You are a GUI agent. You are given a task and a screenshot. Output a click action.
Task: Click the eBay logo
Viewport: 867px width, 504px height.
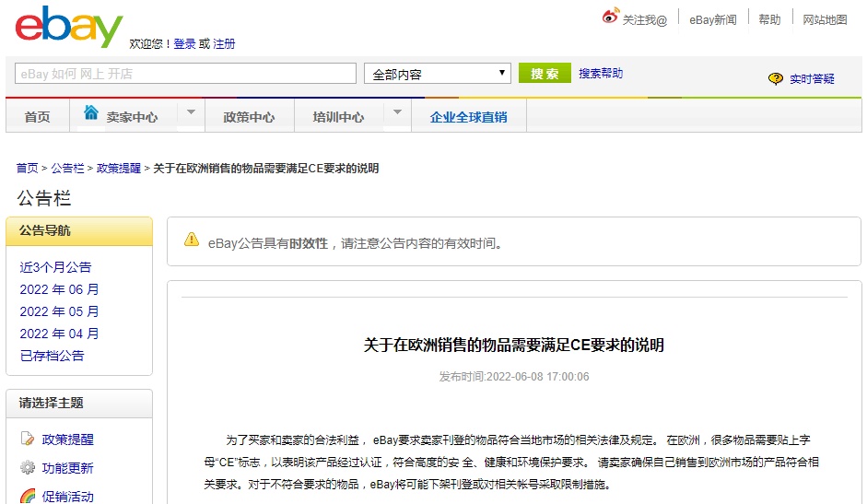[x=69, y=27]
